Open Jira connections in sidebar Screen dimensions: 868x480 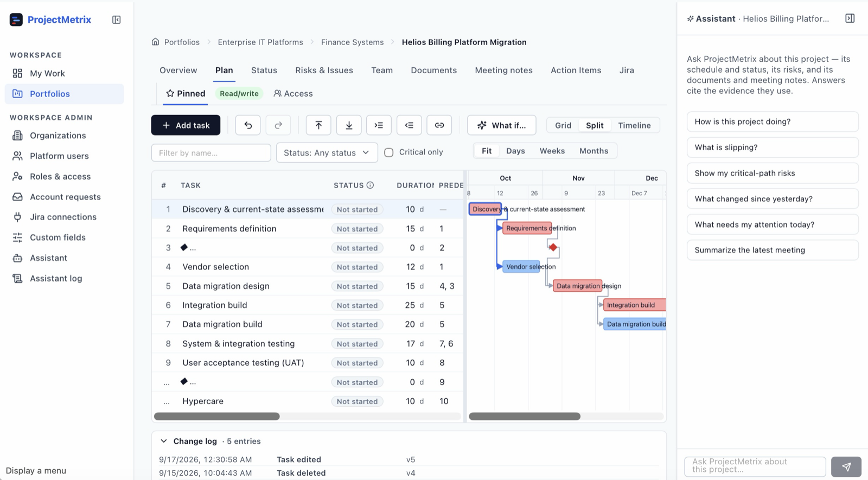pyautogui.click(x=64, y=217)
